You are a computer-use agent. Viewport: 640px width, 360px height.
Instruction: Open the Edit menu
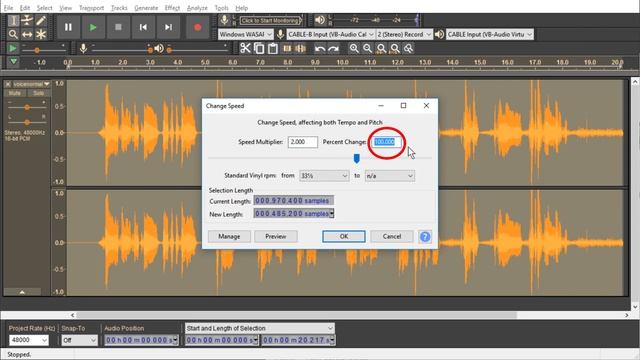click(24, 8)
